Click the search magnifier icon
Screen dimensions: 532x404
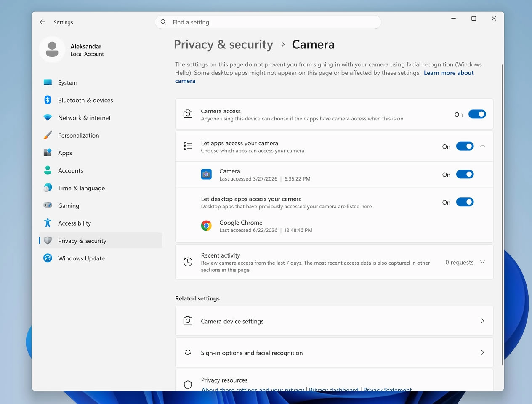163,22
